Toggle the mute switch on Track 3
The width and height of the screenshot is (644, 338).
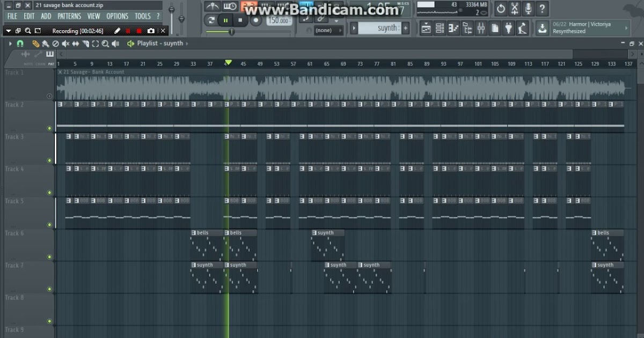click(x=49, y=160)
